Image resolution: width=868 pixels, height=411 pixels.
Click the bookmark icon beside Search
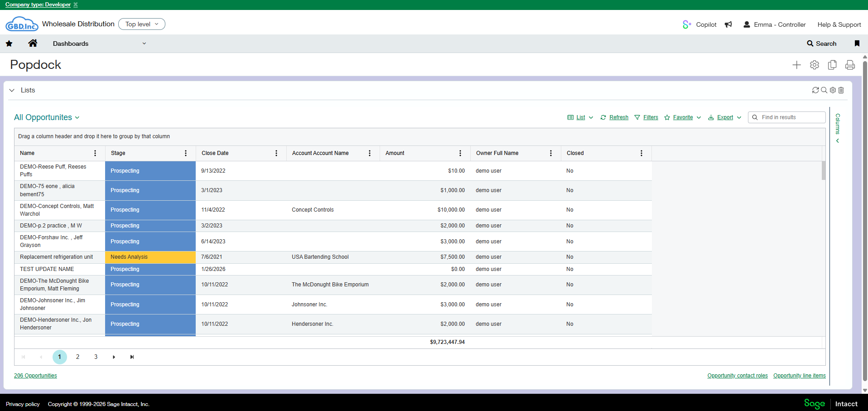857,44
